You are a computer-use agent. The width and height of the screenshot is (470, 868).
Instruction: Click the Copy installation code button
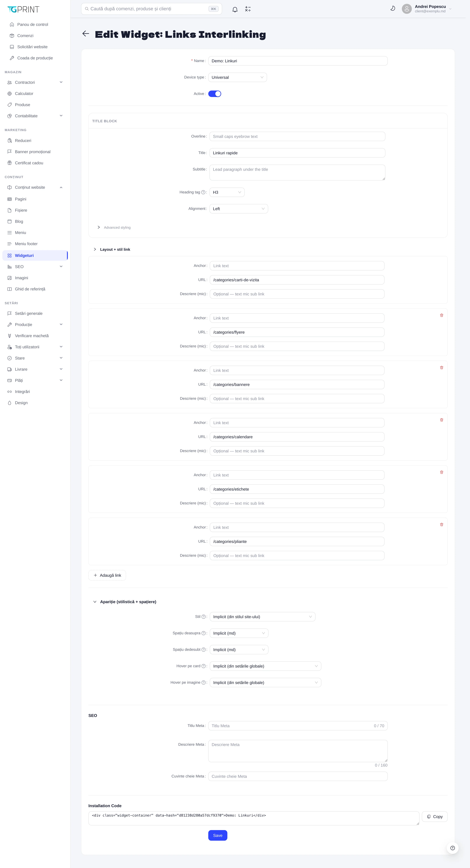[x=434, y=817]
